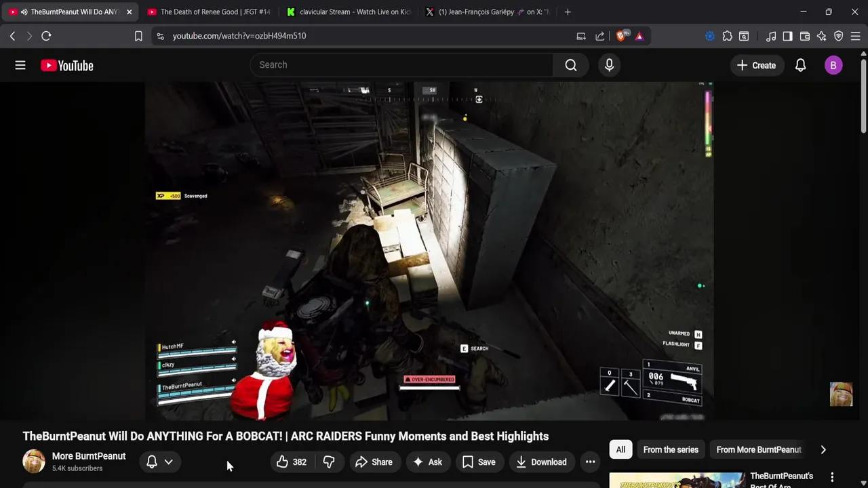View site information icon in address bar
868x488 pixels.
(x=160, y=36)
